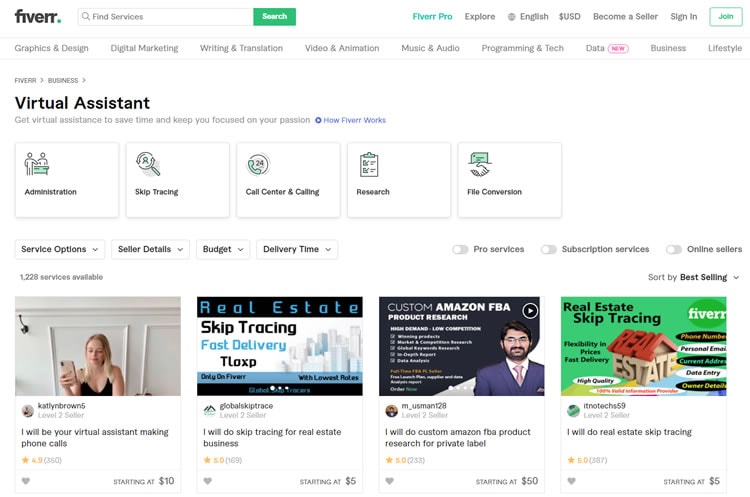Open the Administration category icon
This screenshot has height=497, width=750.
pos(36,164)
